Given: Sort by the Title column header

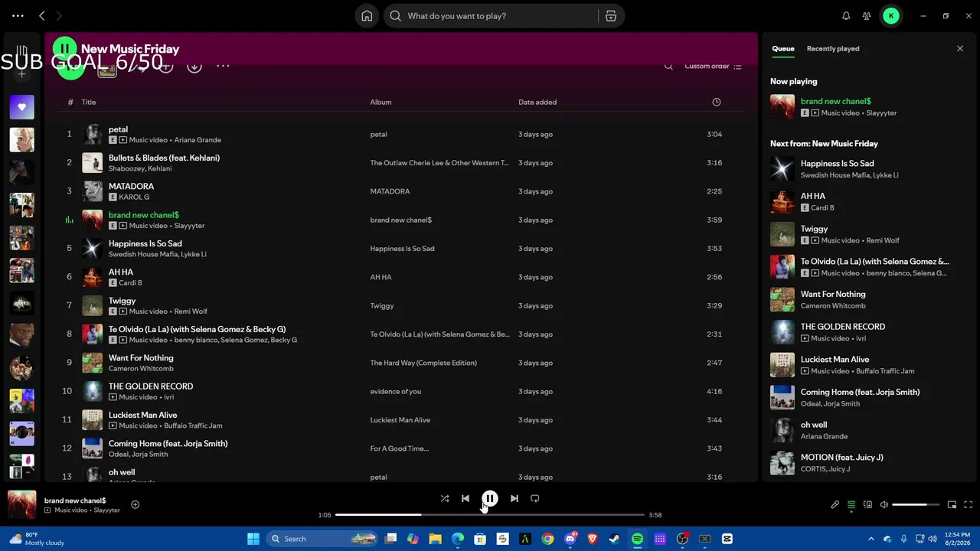Looking at the screenshot, I should tap(89, 103).
